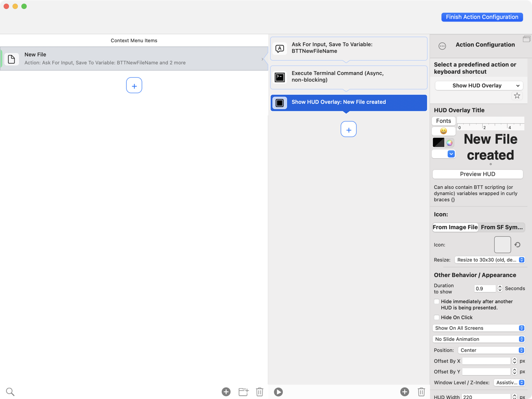Select the Show HUD Overlay action icon
This screenshot has height=399, width=532.
(280, 102)
